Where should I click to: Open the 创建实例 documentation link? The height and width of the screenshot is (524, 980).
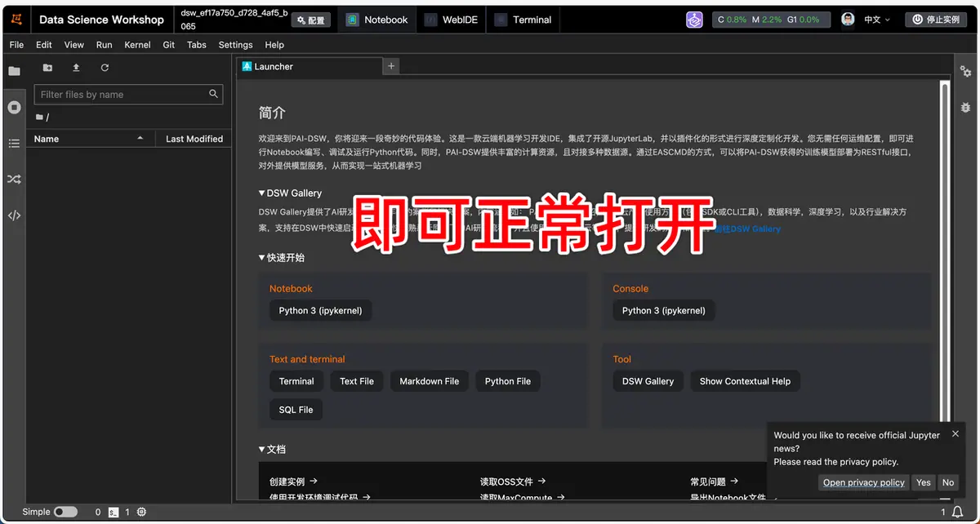coord(293,482)
